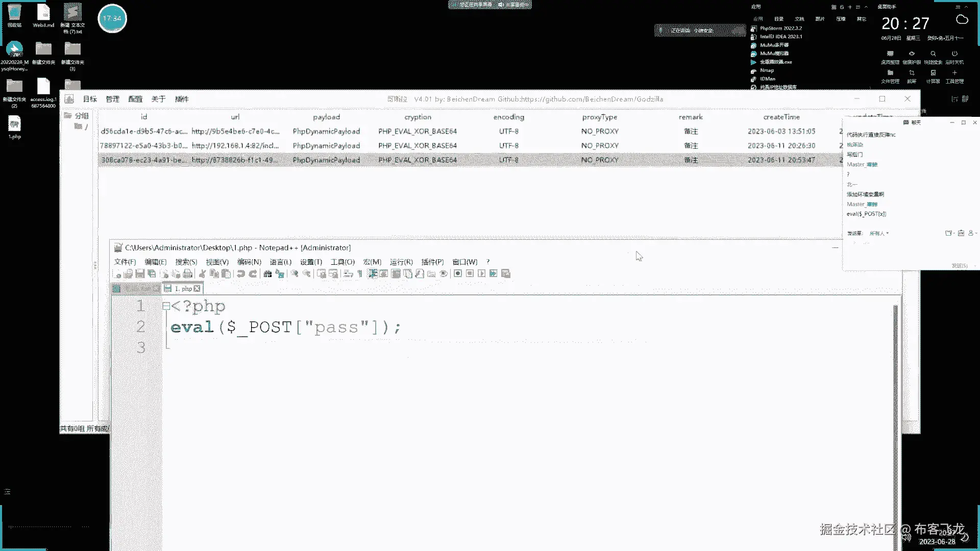Click the screenshot (截屏) widget icon
The height and width of the screenshot is (551, 980).
click(912, 73)
